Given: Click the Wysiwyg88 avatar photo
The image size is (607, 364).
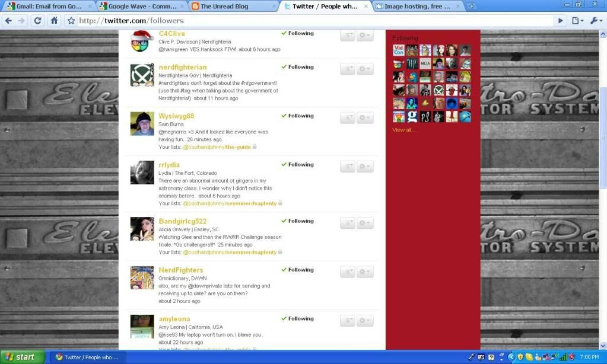Looking at the screenshot, I should [142, 124].
